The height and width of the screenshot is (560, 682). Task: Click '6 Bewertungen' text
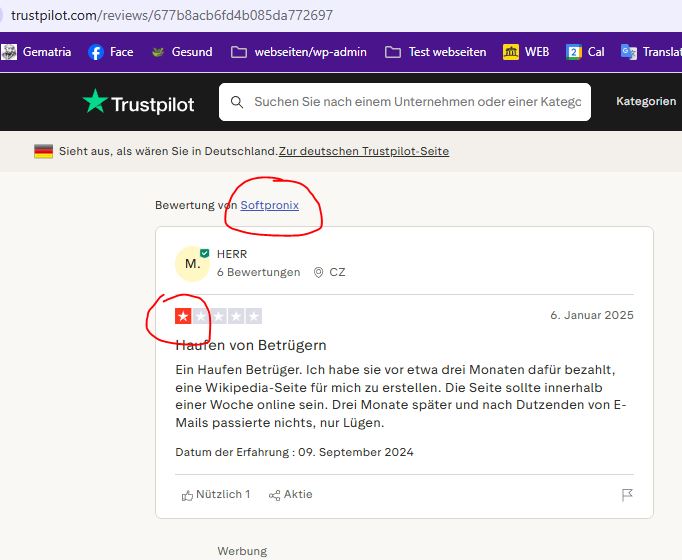click(258, 272)
